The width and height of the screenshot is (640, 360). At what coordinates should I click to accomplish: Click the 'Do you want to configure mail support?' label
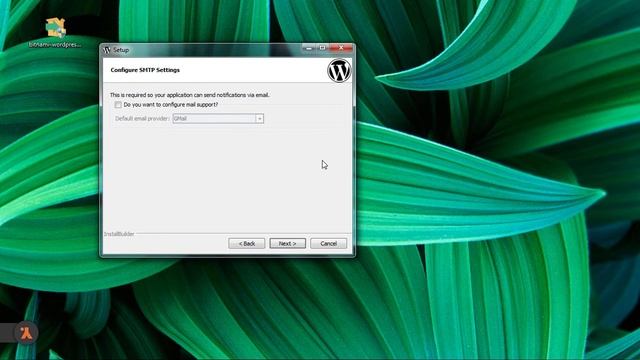tap(171, 105)
